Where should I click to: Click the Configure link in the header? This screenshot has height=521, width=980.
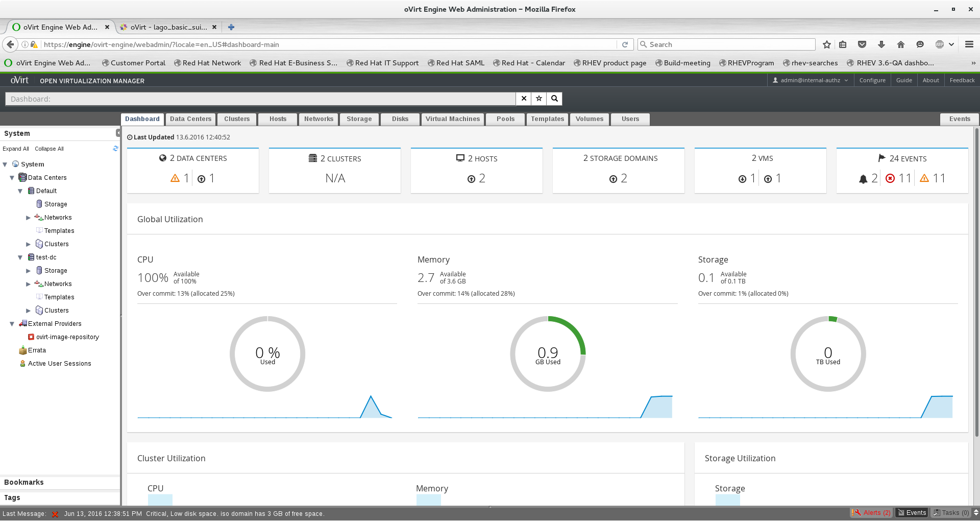pyautogui.click(x=872, y=80)
